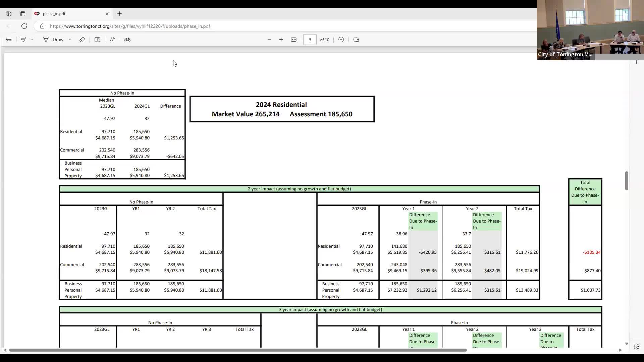Click the -$642.05 commercial difference cell

[x=175, y=156]
